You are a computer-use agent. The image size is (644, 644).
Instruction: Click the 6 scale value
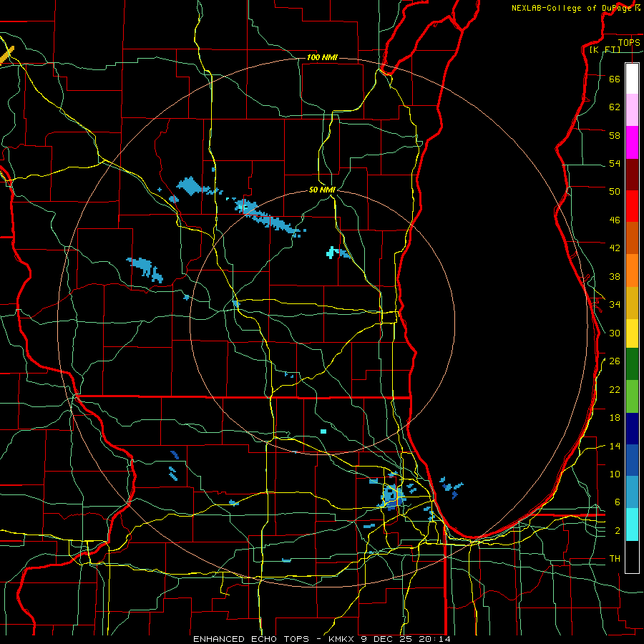(x=618, y=502)
